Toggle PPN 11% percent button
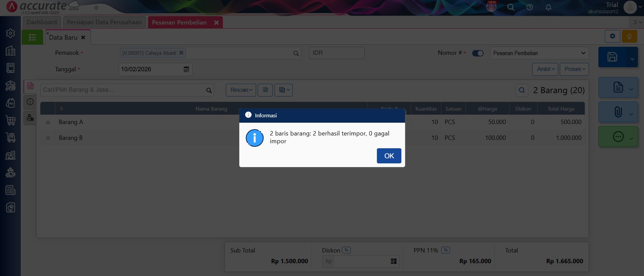The height and width of the screenshot is (276, 644). pyautogui.click(x=446, y=250)
